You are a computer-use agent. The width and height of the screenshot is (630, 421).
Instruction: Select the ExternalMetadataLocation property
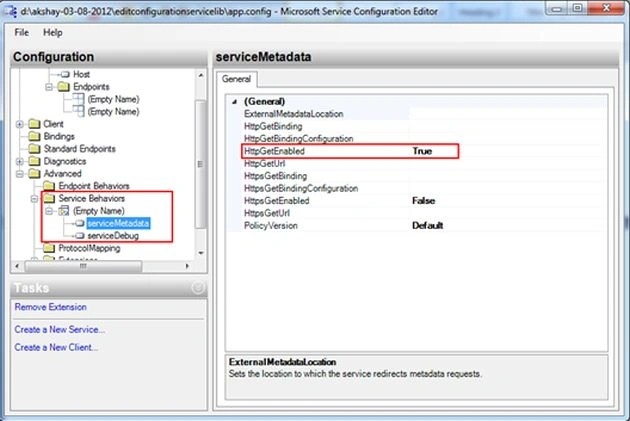point(416,114)
